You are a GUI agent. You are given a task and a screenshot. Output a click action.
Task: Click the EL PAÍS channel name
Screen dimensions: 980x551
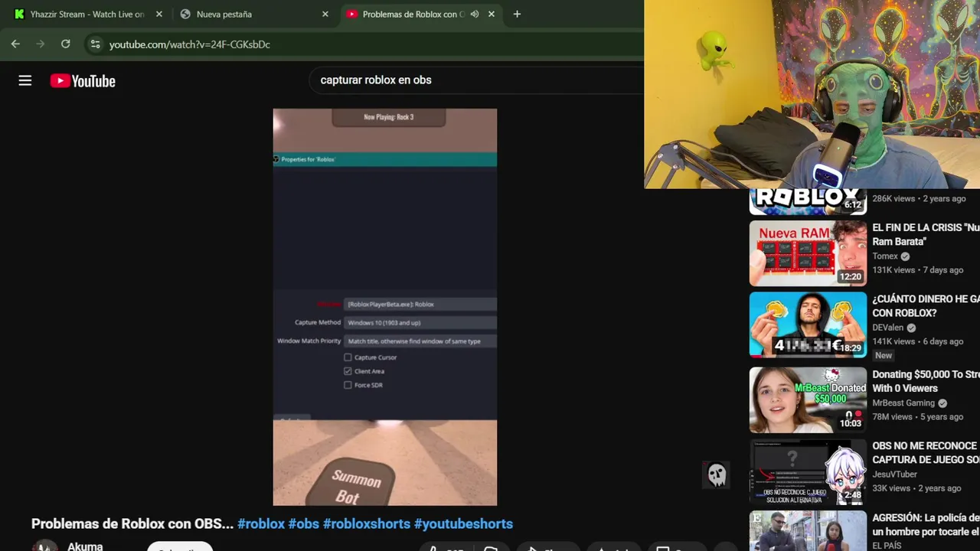tap(887, 546)
